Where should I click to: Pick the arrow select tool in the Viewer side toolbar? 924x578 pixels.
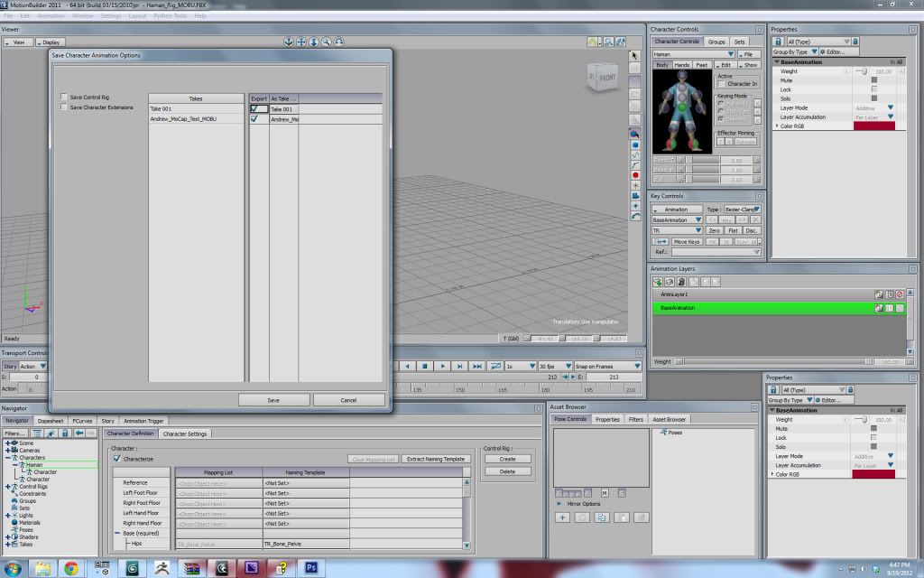coord(634,55)
